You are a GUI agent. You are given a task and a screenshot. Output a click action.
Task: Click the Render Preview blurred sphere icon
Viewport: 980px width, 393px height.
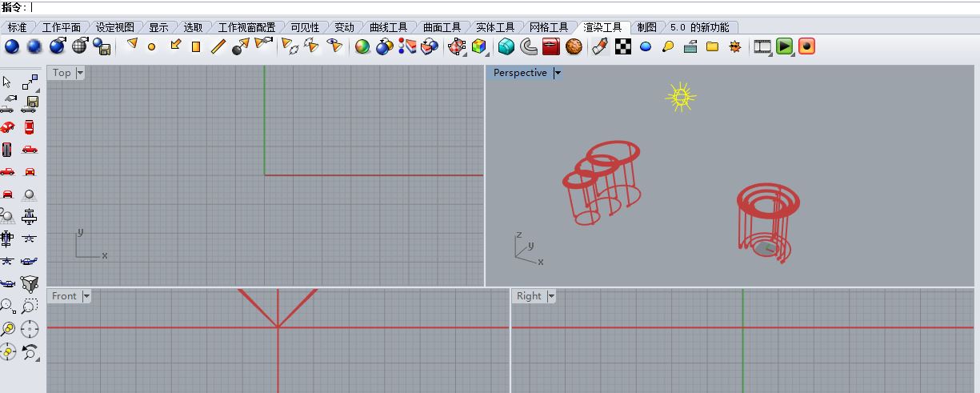coord(34,47)
